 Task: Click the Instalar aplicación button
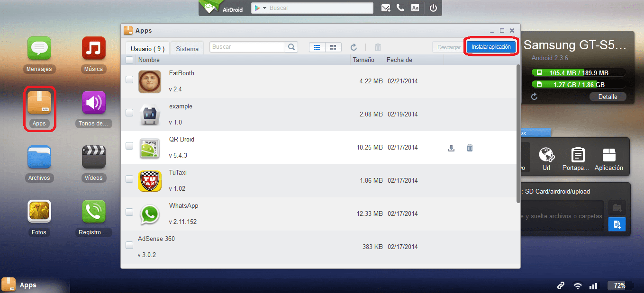(491, 47)
